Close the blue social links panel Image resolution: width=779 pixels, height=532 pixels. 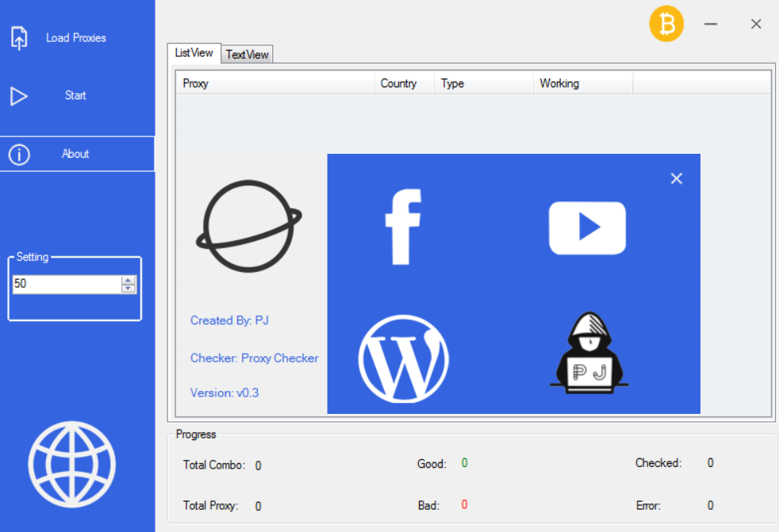point(676,178)
